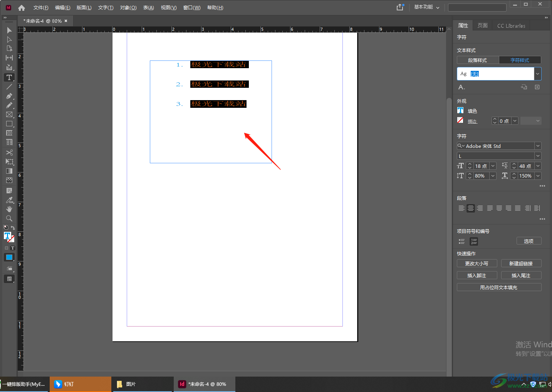Toggle formatting affects text button
This screenshot has width=552, height=392.
(13, 248)
